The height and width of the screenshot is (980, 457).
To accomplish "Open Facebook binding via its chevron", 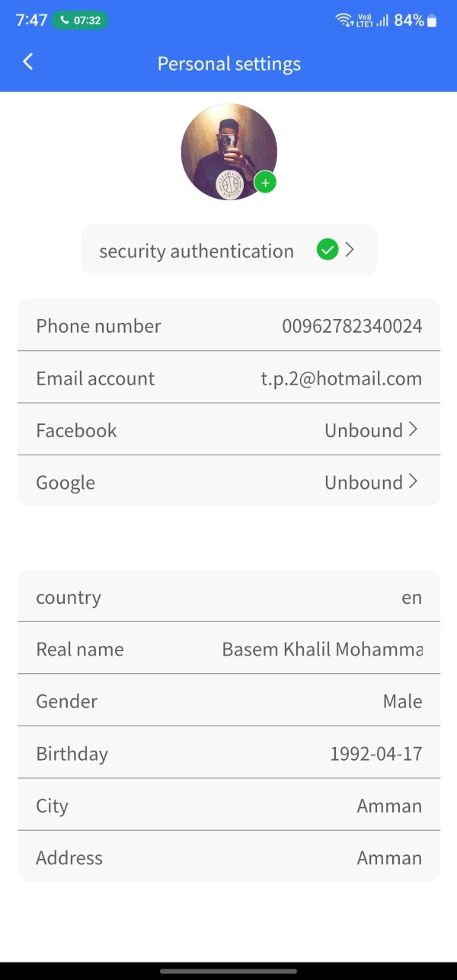I will pyautogui.click(x=413, y=429).
